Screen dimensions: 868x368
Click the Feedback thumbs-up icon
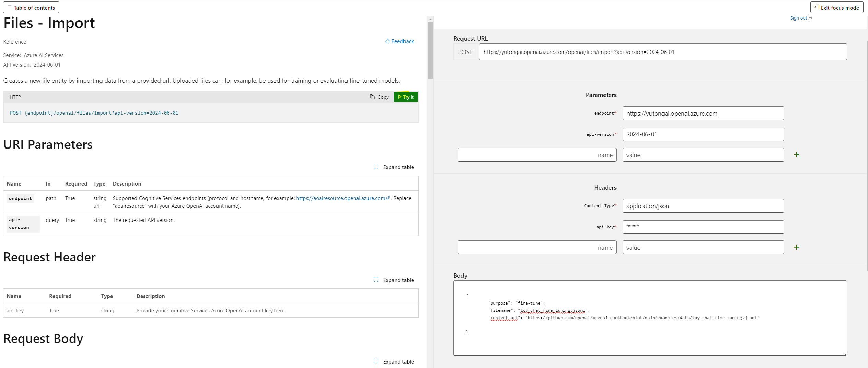[x=387, y=41]
